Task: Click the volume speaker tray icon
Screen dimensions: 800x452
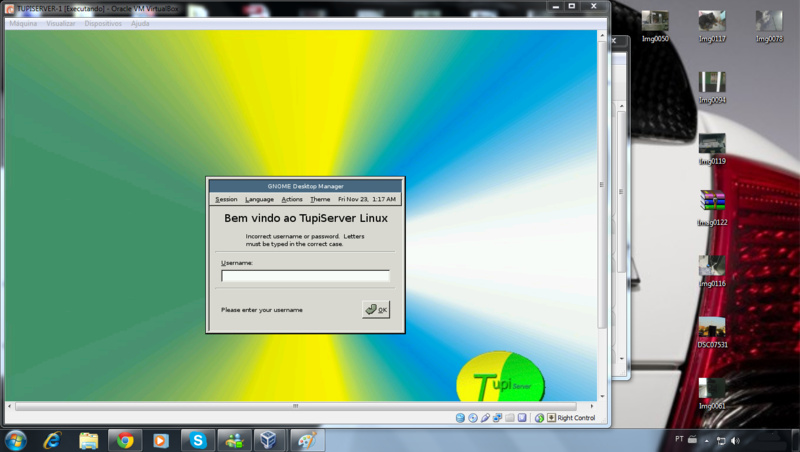Action: [735, 441]
